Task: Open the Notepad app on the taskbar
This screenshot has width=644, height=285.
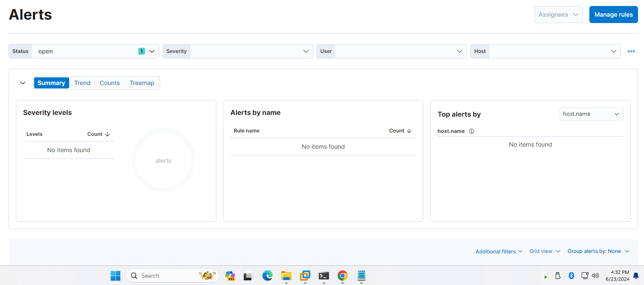Action: pos(361,276)
